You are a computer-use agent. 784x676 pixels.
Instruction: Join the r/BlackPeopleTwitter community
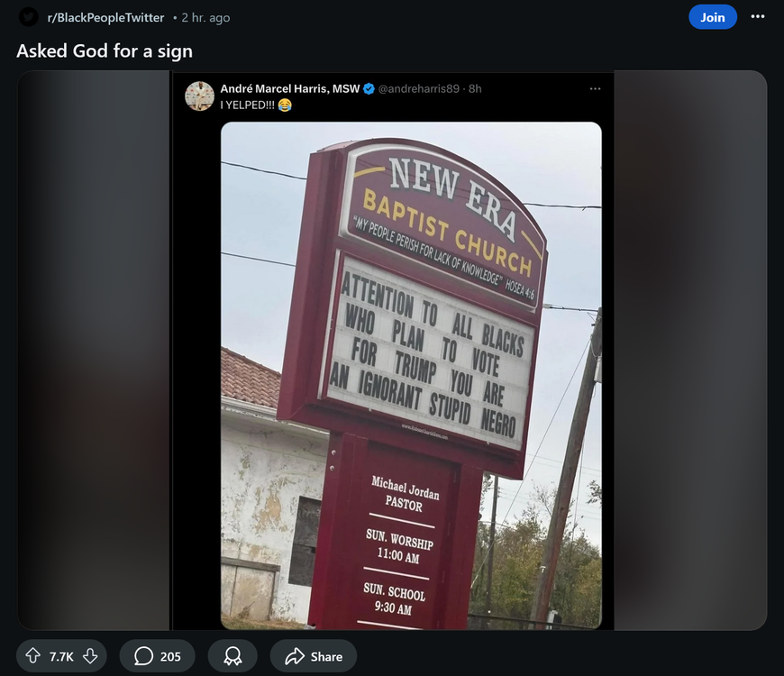[713, 17]
